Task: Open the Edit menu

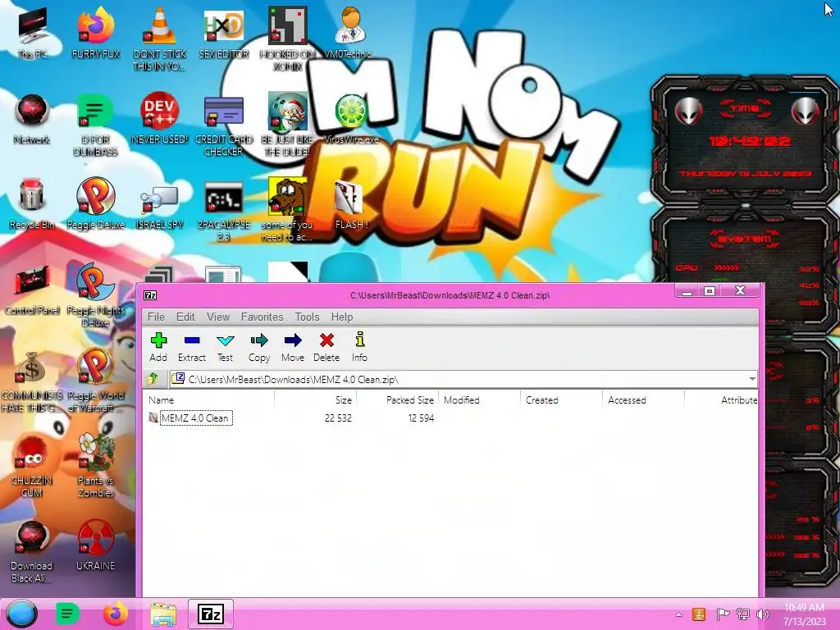Action: click(x=185, y=317)
